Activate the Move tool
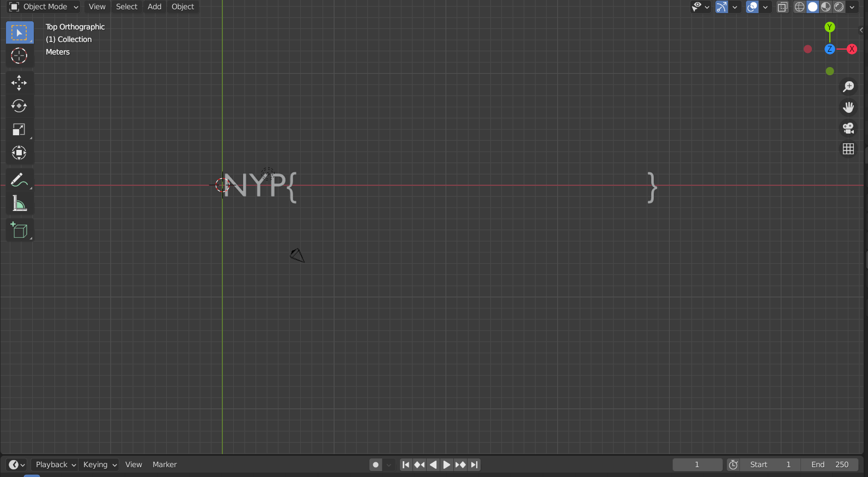 pyautogui.click(x=19, y=83)
